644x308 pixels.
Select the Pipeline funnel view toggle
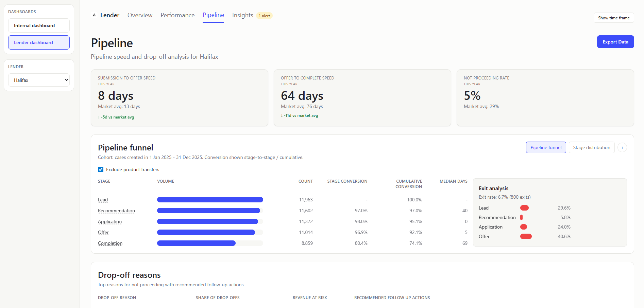point(546,147)
